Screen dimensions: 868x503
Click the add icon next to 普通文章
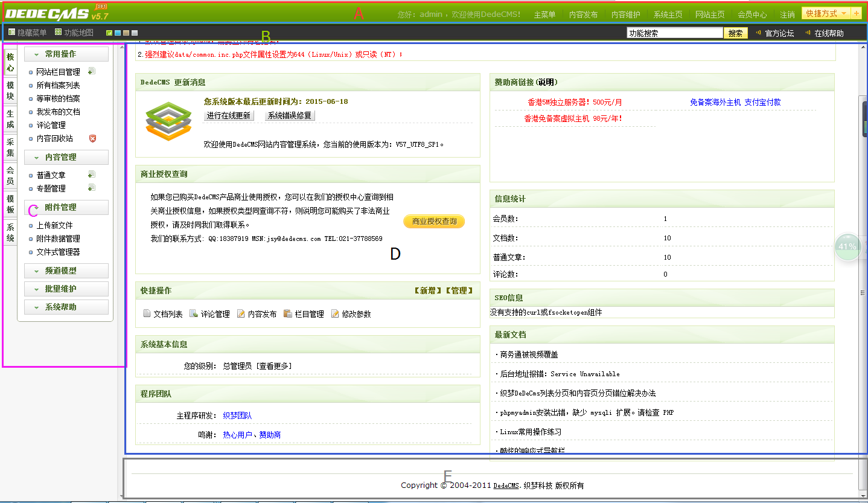point(91,174)
